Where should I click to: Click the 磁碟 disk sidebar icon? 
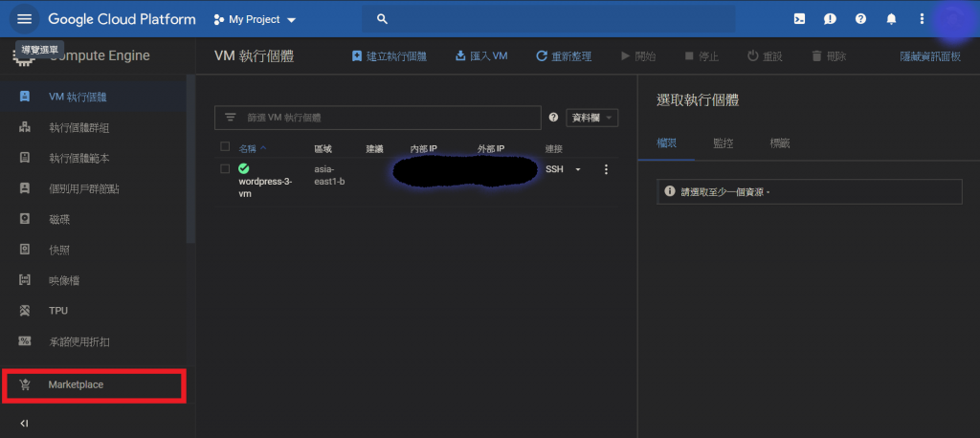point(24,219)
